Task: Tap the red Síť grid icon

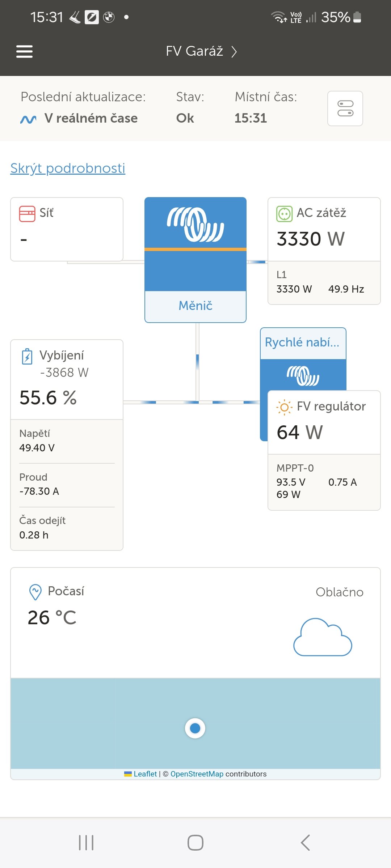Action: point(27,214)
